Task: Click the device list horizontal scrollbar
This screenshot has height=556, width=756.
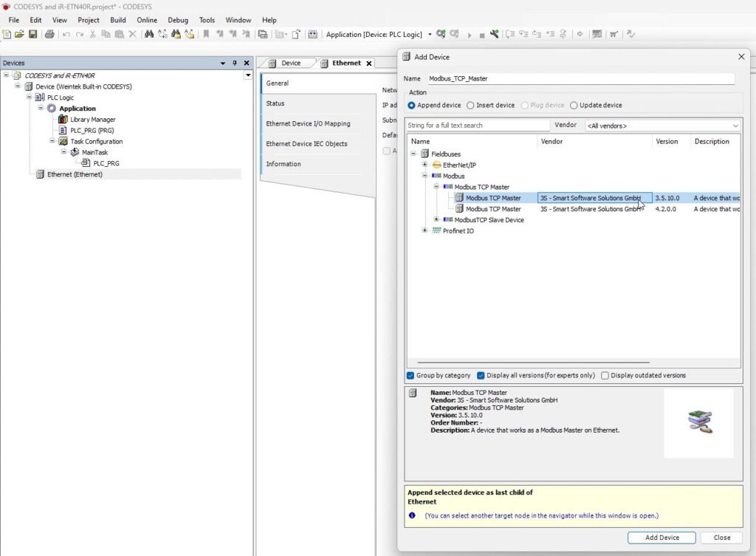Action: pyautogui.click(x=533, y=362)
